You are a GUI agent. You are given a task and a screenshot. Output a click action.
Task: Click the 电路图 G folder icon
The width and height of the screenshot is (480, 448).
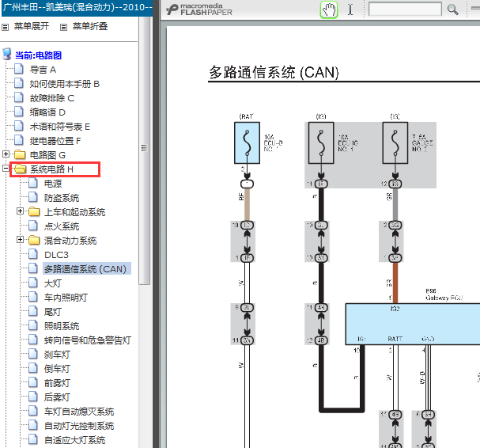click(x=20, y=155)
